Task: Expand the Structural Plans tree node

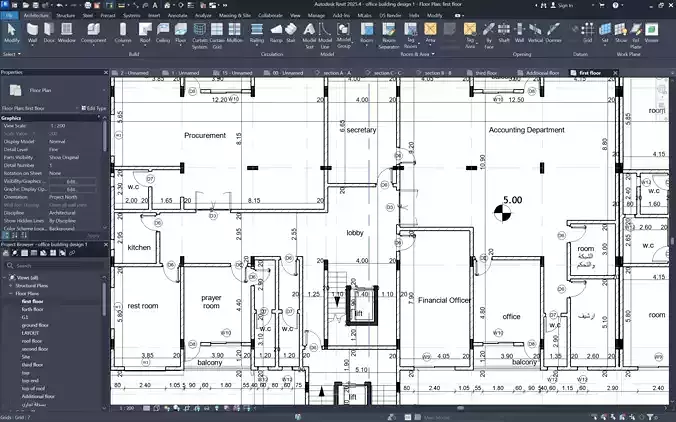Action: point(11,286)
